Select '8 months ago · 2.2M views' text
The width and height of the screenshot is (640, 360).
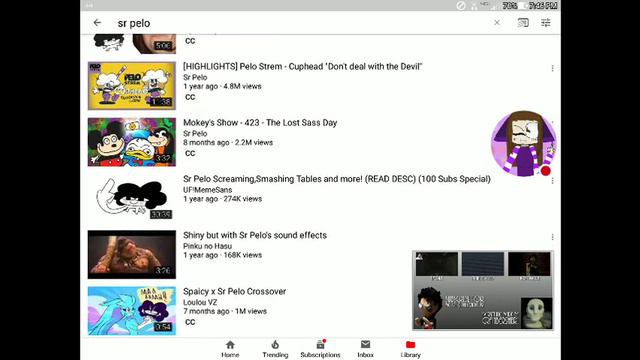click(228, 143)
